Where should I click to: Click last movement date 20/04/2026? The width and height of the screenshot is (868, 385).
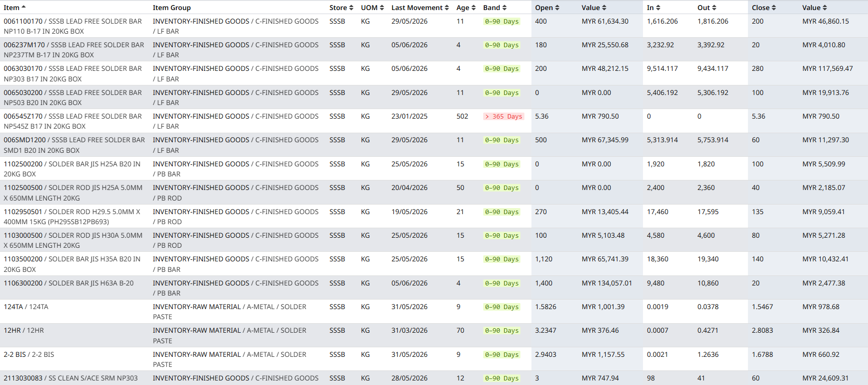click(x=409, y=187)
